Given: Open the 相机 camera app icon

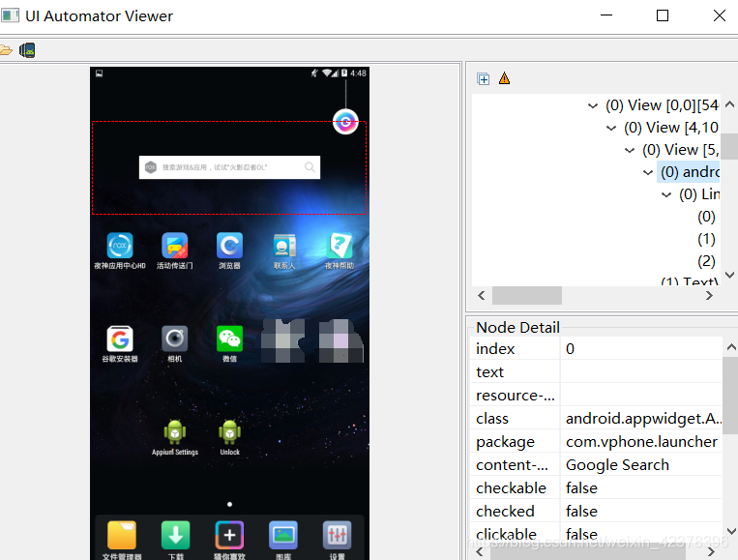Looking at the screenshot, I should point(175,339).
